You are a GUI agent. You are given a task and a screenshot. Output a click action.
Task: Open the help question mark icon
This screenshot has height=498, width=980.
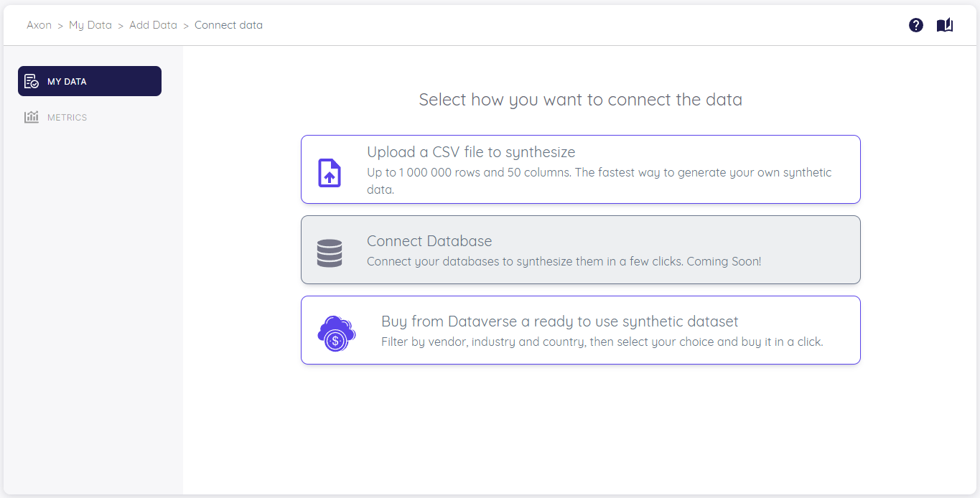[x=916, y=25]
